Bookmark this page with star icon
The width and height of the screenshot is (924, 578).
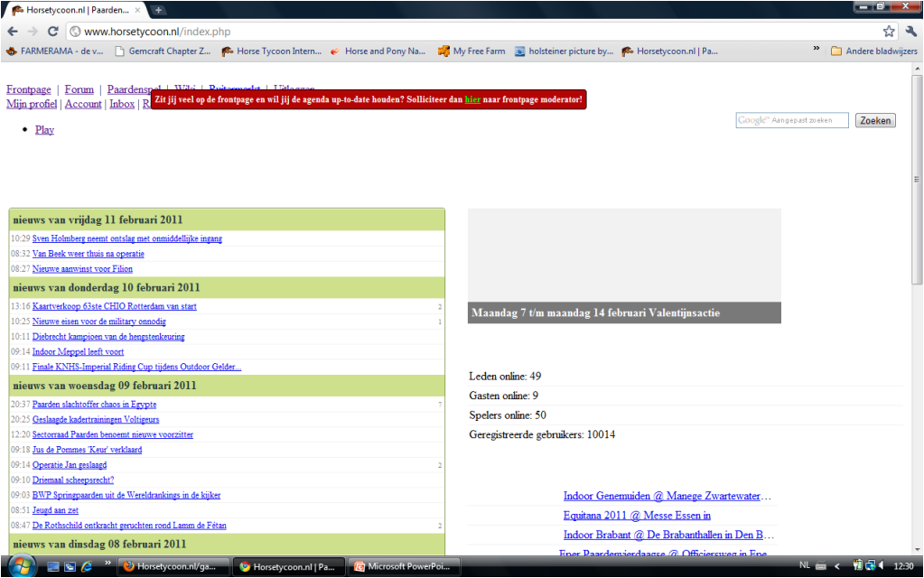(x=889, y=31)
